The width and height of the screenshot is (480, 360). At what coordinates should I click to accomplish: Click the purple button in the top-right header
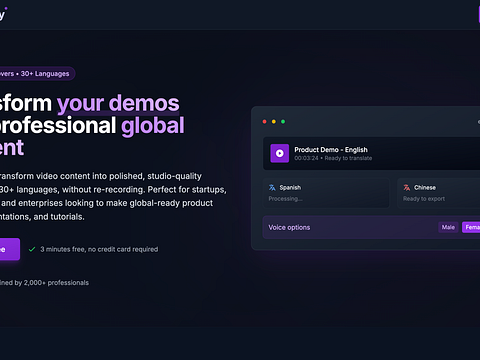click(x=479, y=14)
